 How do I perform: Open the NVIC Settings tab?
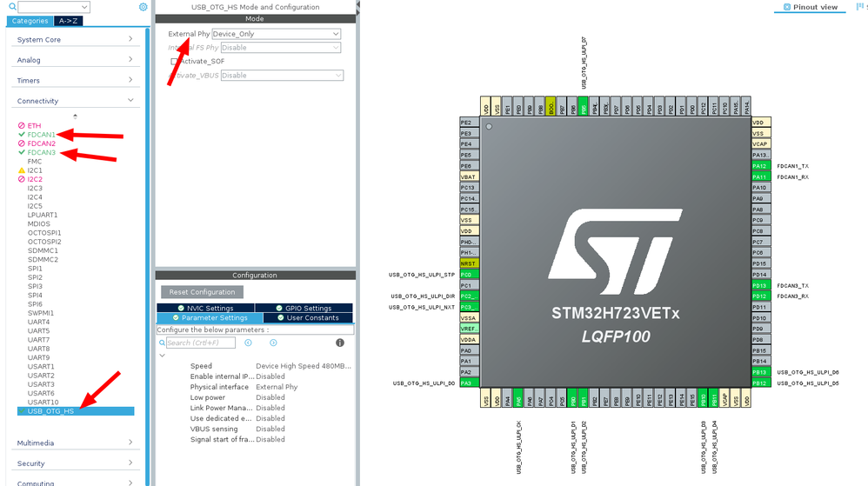pyautogui.click(x=205, y=309)
